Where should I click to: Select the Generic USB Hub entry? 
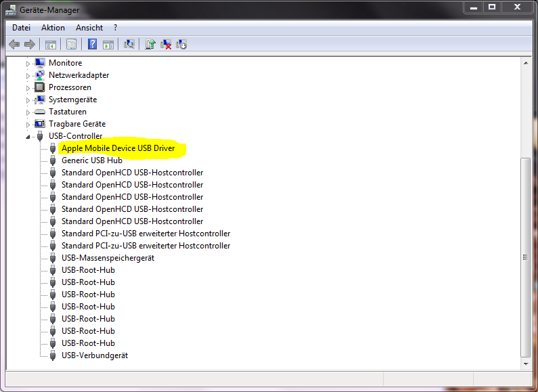pyautogui.click(x=92, y=160)
